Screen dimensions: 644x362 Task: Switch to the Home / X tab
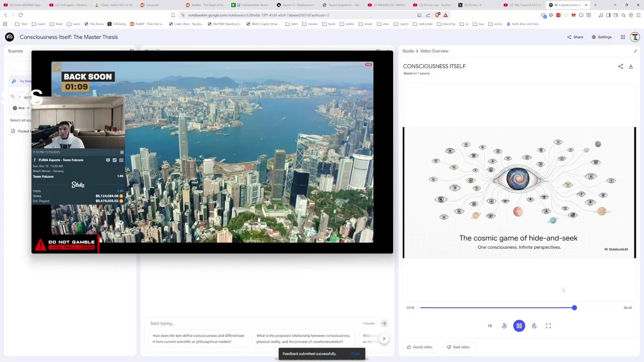coord(479,5)
